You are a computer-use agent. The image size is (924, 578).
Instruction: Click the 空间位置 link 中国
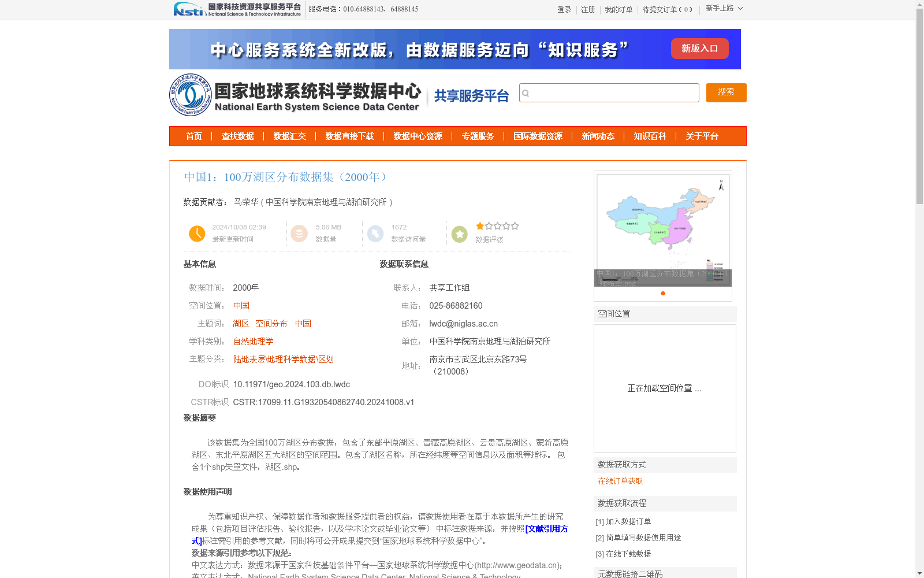click(241, 306)
